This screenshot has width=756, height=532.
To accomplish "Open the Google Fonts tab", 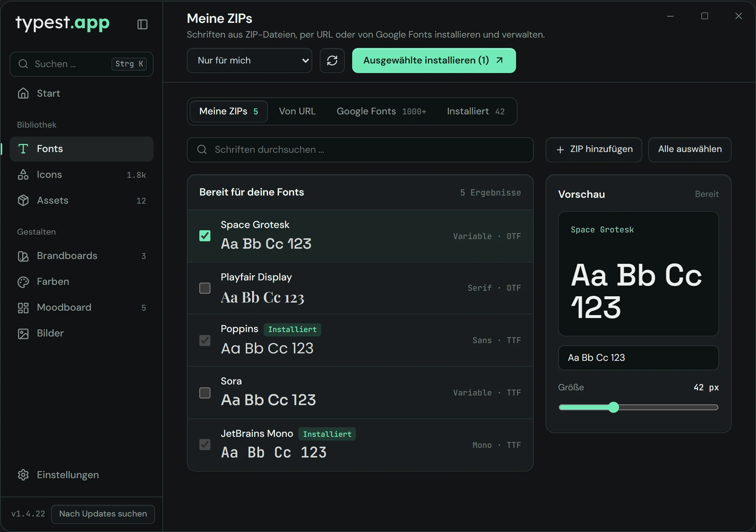I will coord(381,111).
